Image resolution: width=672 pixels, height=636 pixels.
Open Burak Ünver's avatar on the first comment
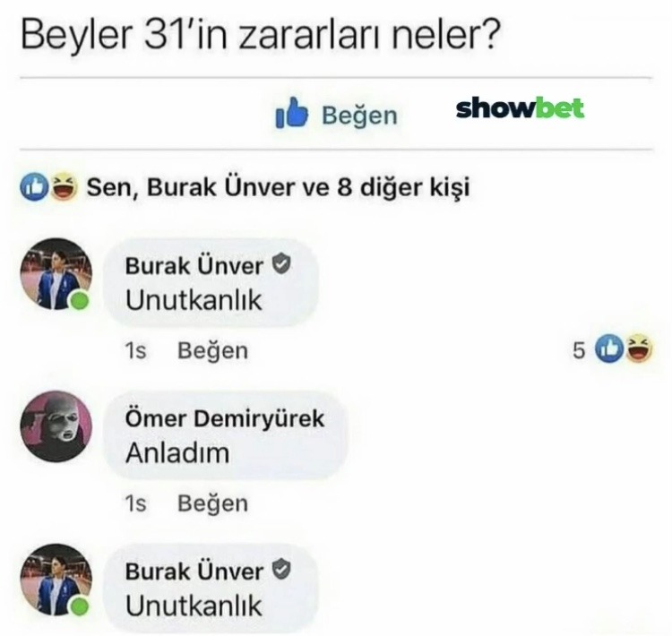pos(56,274)
